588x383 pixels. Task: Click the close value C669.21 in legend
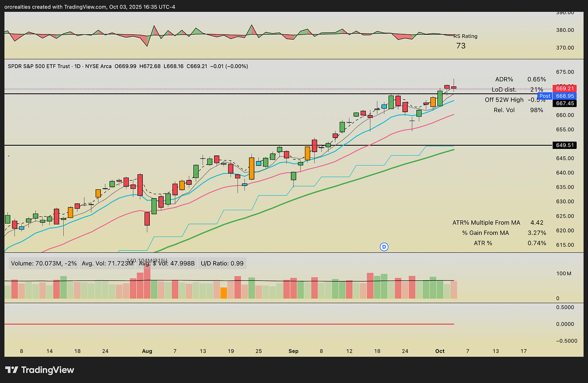click(x=197, y=66)
